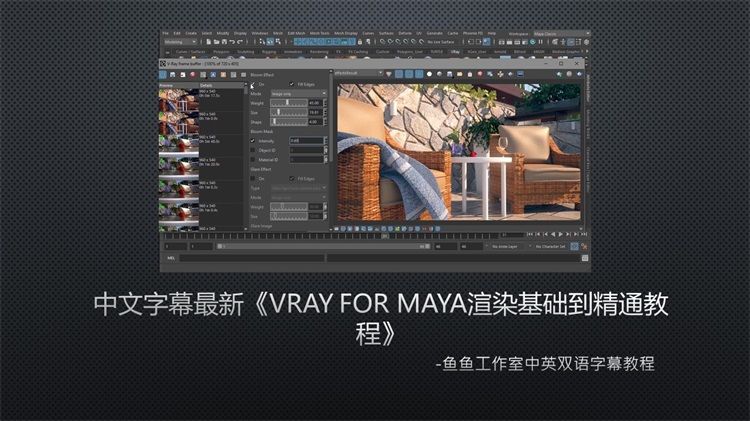Select by object type mode icon
The height and width of the screenshot is (421, 750).
[270, 42]
